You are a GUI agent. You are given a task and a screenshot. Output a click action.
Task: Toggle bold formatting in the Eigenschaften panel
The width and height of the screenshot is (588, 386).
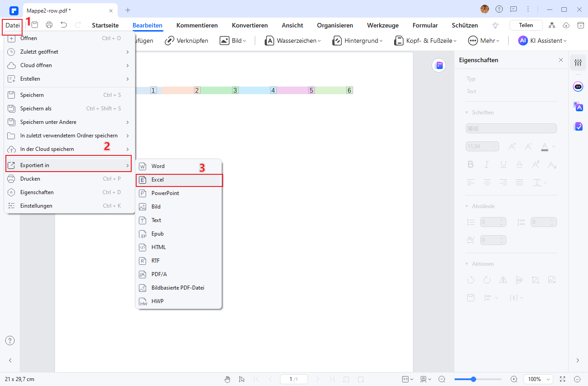click(x=471, y=164)
